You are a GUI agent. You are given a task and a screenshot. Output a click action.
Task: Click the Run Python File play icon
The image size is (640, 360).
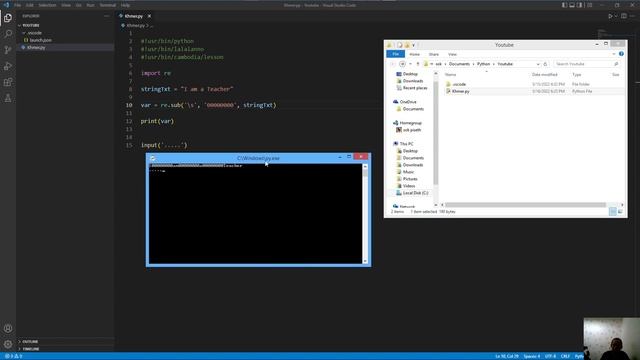pyautogui.click(x=610, y=16)
